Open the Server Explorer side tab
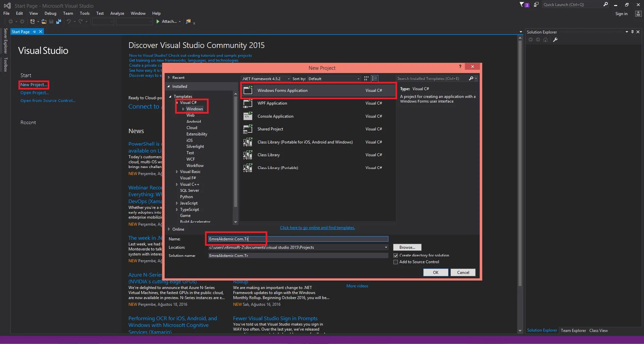This screenshot has width=644, height=344. [x=5, y=41]
